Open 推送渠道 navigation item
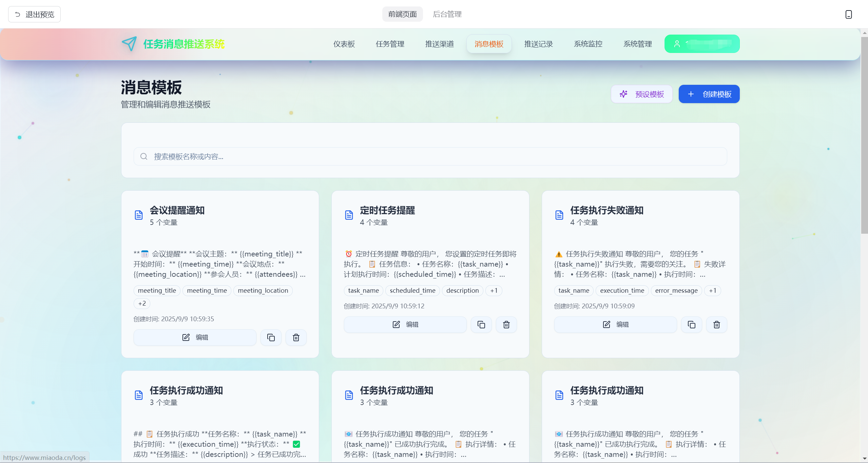This screenshot has width=868, height=463. [x=439, y=44]
